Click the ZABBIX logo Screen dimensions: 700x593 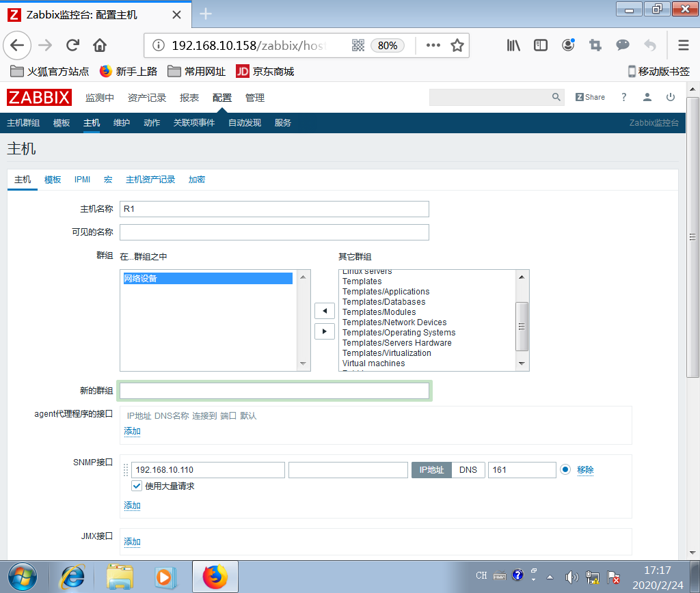[x=39, y=97]
